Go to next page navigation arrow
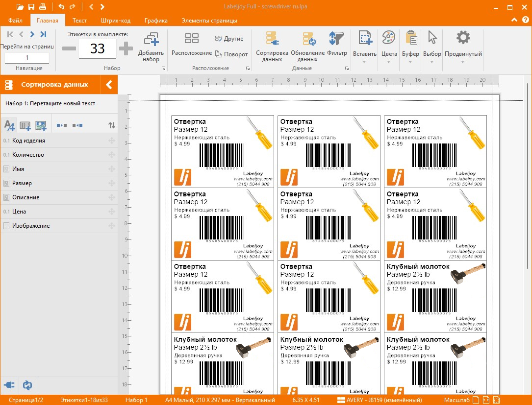 pyautogui.click(x=32, y=34)
